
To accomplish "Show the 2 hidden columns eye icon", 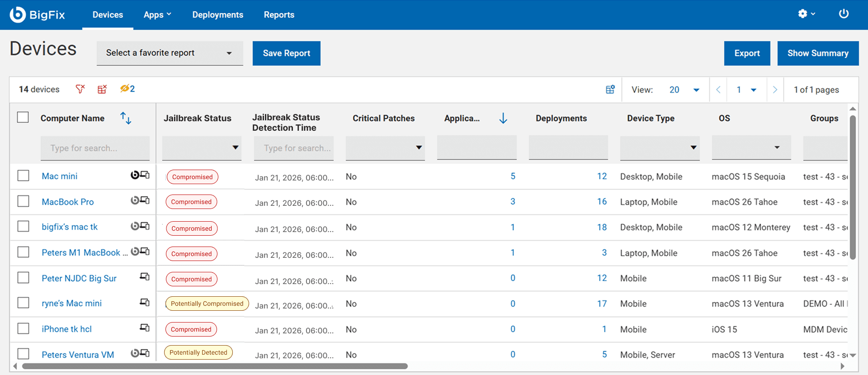I will tap(127, 89).
